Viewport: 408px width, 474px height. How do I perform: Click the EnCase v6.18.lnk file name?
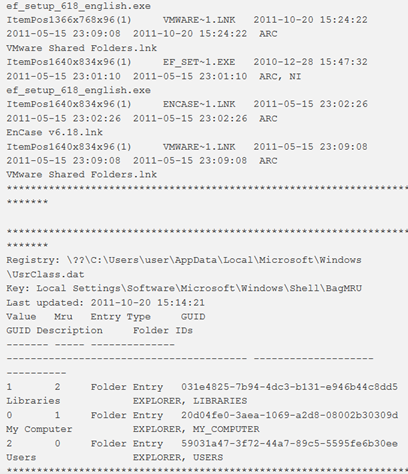(x=54, y=133)
